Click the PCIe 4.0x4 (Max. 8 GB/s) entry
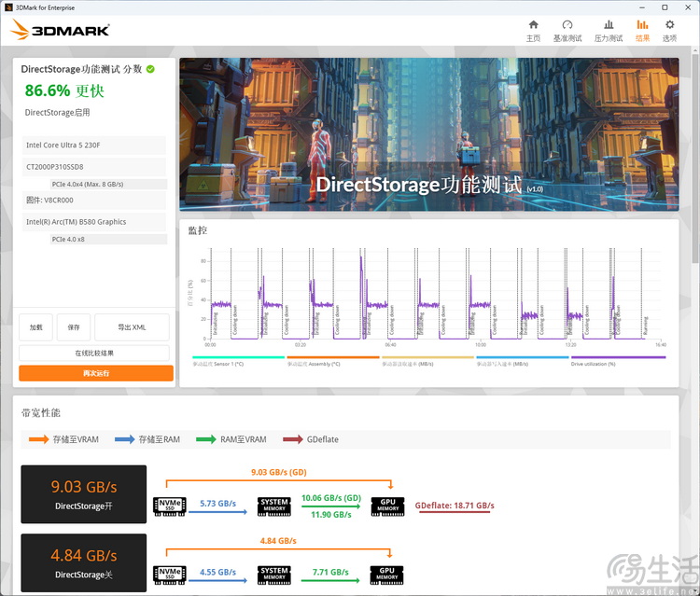Image resolution: width=700 pixels, height=596 pixels. [x=109, y=185]
